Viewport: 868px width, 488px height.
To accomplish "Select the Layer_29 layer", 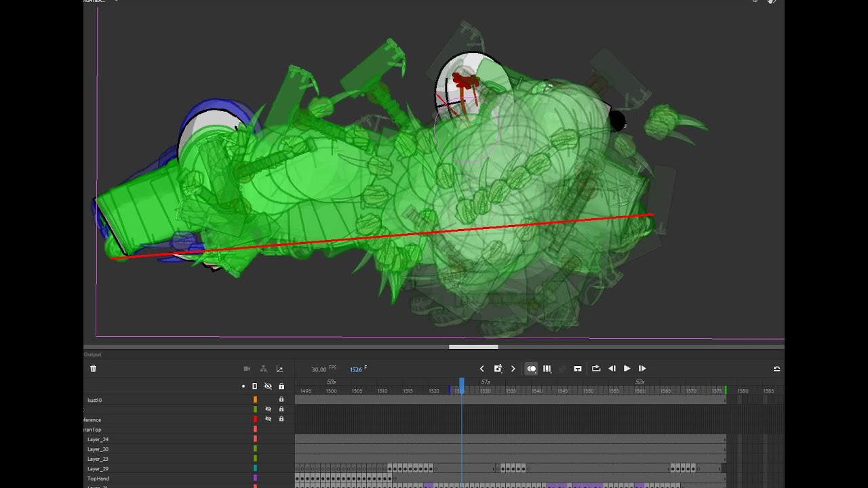I will 98,469.
